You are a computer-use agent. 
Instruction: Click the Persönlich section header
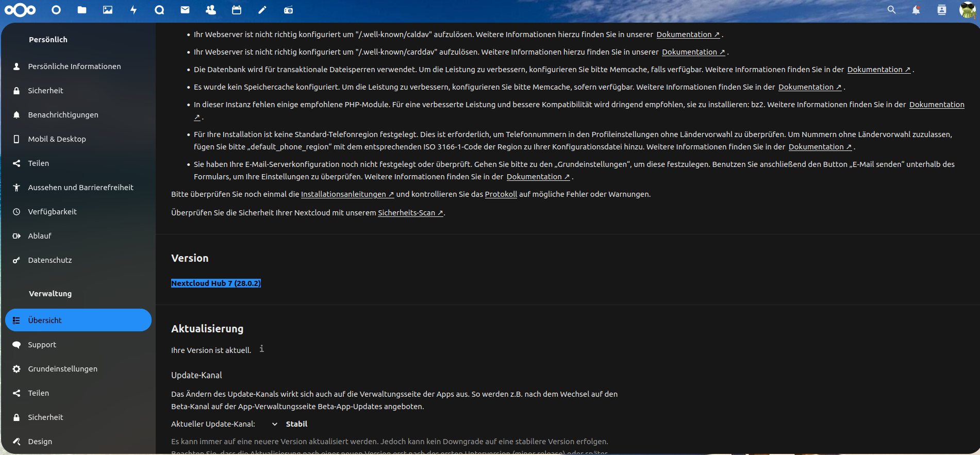(48, 40)
